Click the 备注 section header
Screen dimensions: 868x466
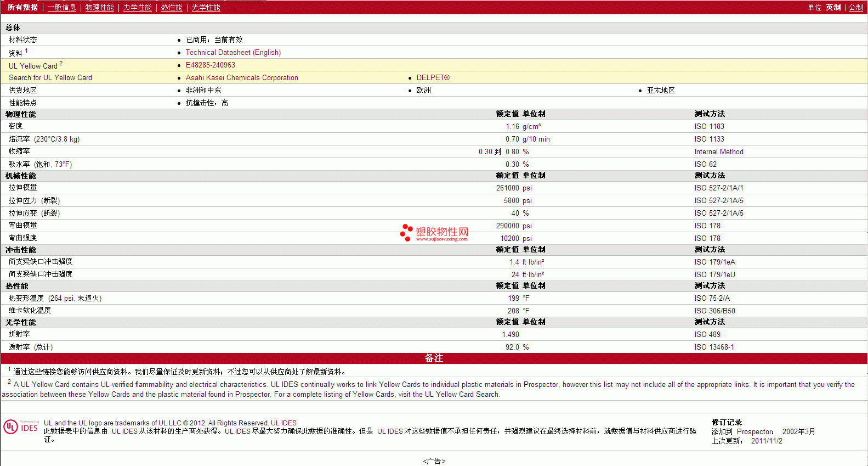(x=434, y=358)
